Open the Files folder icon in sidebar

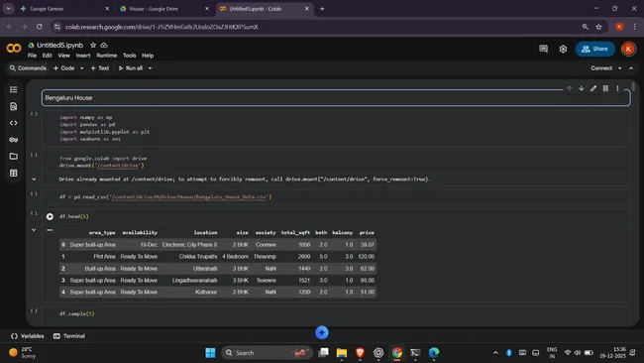(x=14, y=157)
